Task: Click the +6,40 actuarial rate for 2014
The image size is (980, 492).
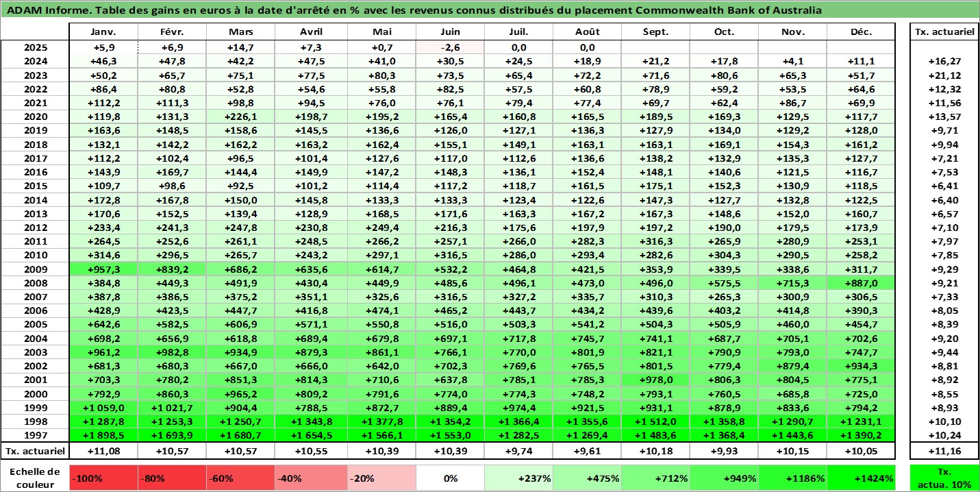Action: 944,200
